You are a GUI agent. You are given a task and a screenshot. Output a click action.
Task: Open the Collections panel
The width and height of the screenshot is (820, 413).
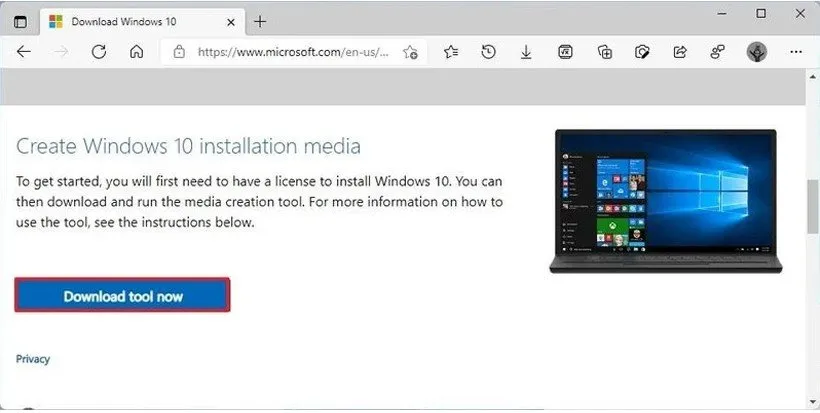604,52
